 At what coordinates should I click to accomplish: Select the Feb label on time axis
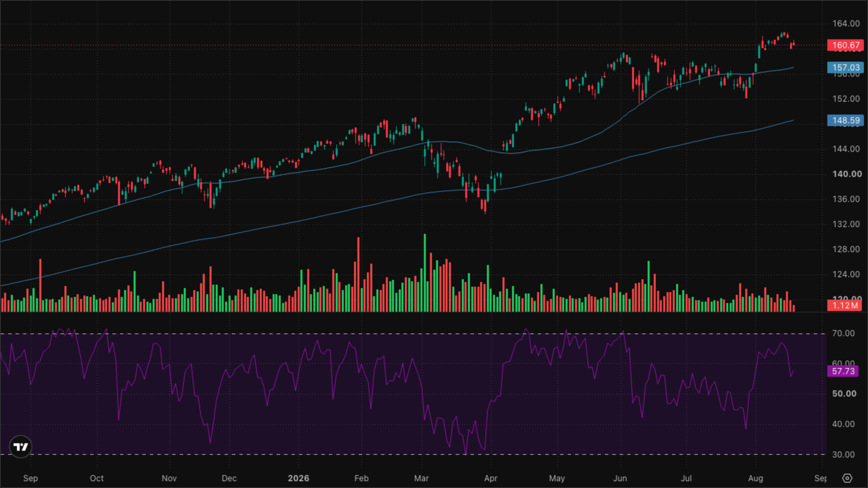click(x=361, y=478)
